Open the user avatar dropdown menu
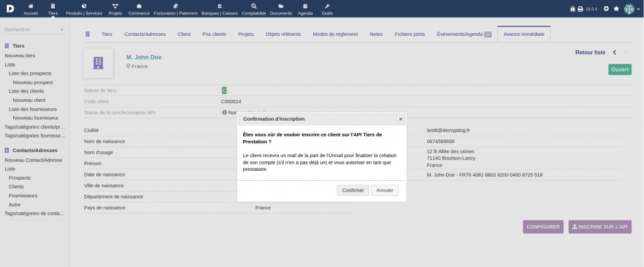Viewport: 644px width, 267px height. click(x=631, y=9)
